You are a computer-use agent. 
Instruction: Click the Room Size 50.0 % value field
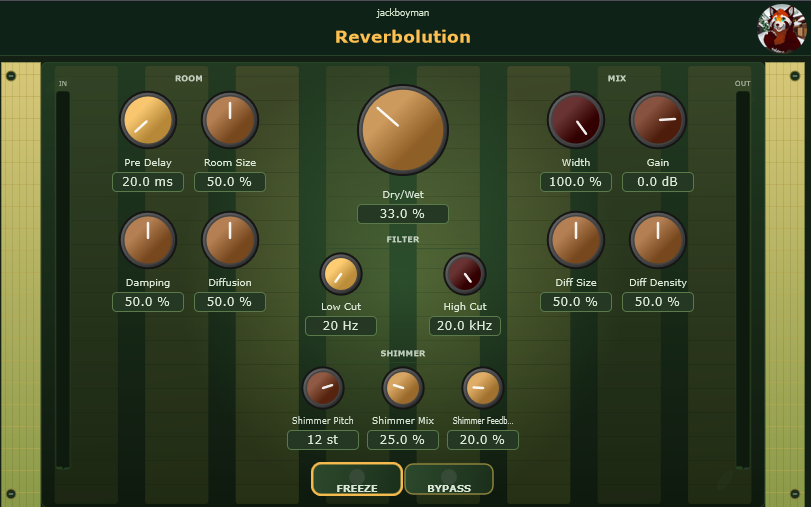pyautogui.click(x=230, y=182)
